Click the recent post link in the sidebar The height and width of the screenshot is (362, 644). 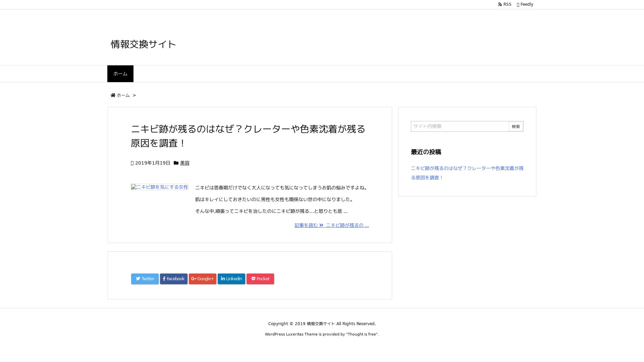[x=467, y=173]
